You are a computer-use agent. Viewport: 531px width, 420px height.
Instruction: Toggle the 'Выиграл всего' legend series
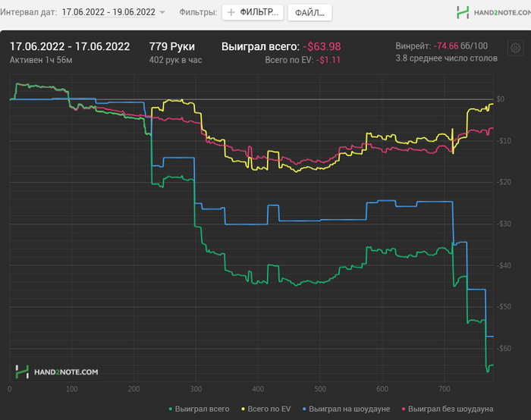point(199,409)
